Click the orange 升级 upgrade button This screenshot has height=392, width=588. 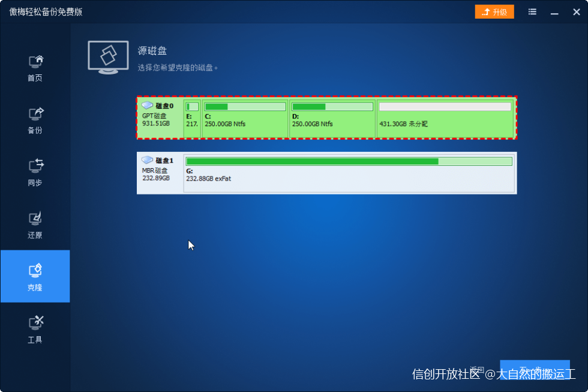coord(494,12)
